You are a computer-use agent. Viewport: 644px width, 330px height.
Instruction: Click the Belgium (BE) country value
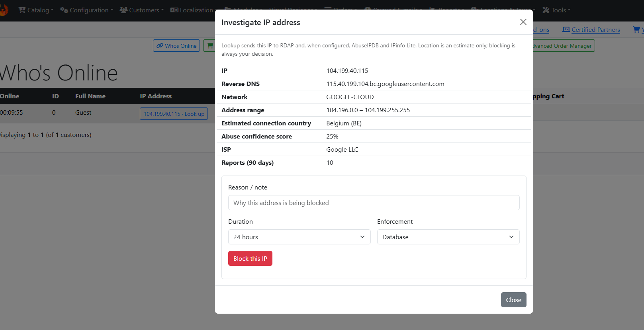pyautogui.click(x=344, y=123)
